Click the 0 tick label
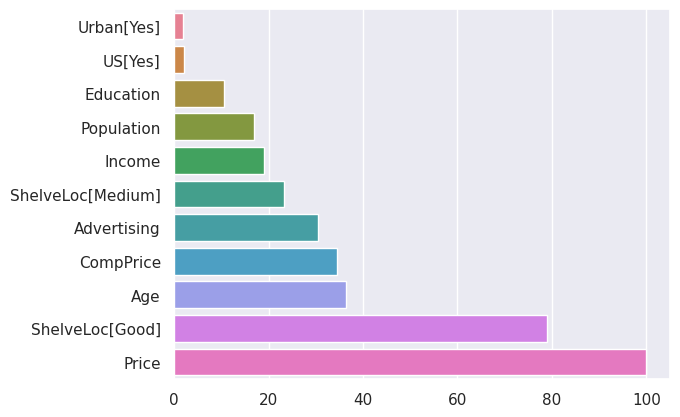680x417 pixels. click(x=174, y=400)
